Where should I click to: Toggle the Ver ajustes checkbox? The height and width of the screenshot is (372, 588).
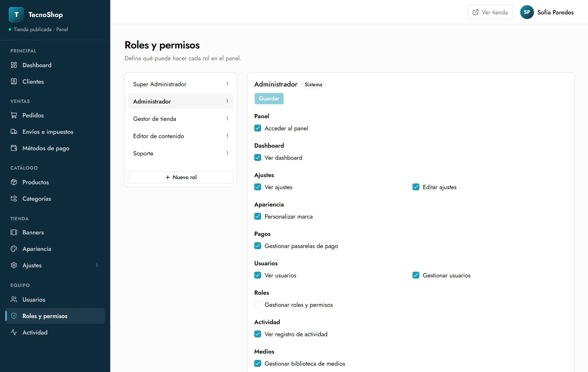(x=258, y=187)
